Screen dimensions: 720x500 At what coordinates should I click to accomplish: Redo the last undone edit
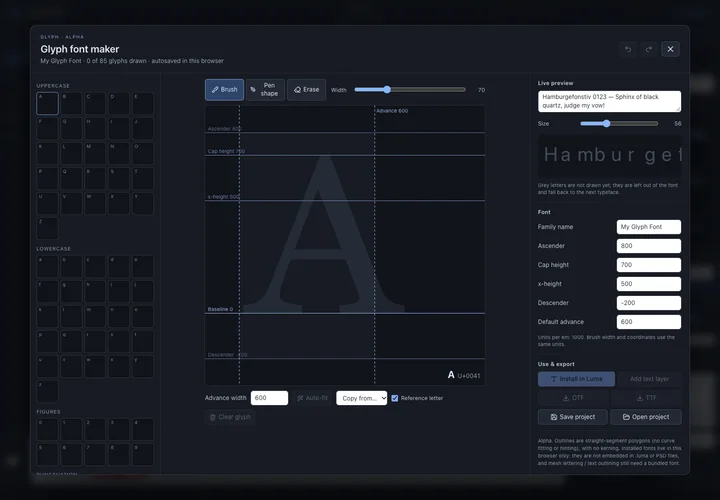649,49
